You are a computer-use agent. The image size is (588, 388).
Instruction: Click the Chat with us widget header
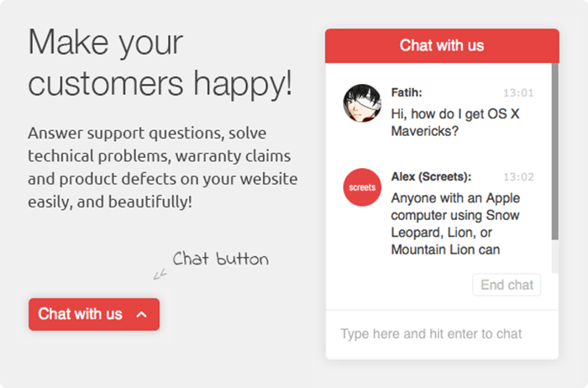(442, 45)
